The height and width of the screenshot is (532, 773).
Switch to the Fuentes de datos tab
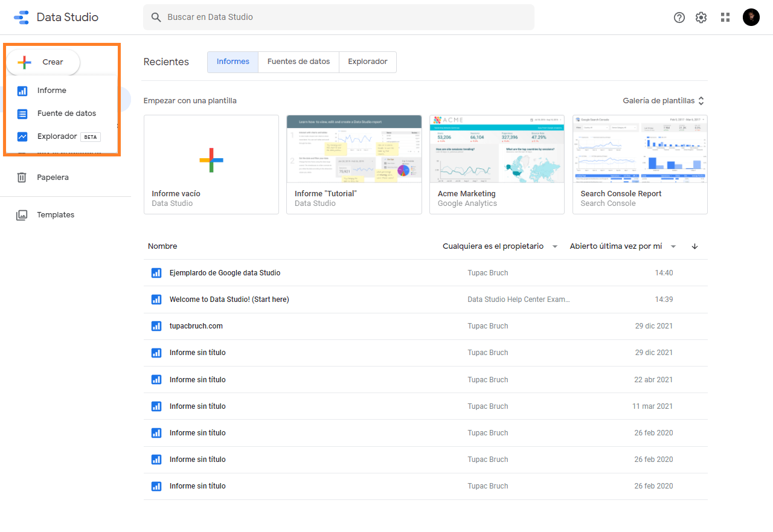(x=299, y=62)
